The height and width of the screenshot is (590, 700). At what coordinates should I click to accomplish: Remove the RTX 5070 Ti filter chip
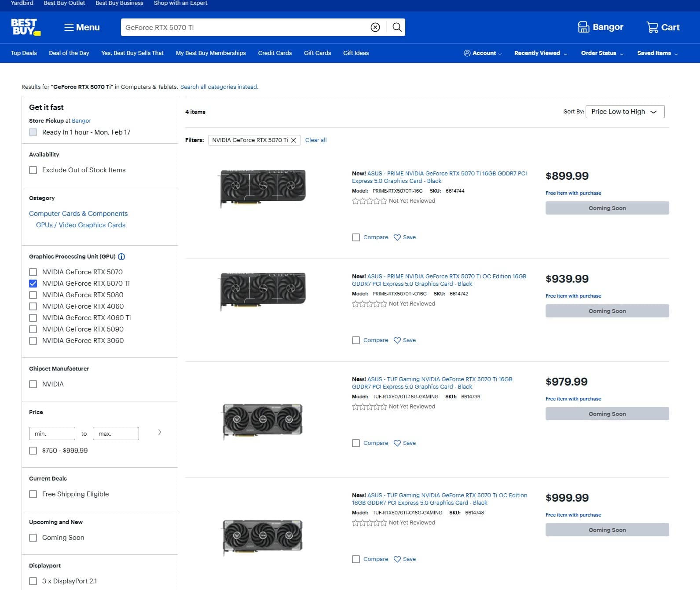[x=293, y=140]
